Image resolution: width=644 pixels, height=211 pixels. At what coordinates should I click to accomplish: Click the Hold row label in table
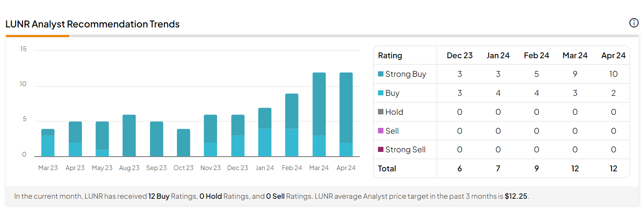tap(394, 112)
